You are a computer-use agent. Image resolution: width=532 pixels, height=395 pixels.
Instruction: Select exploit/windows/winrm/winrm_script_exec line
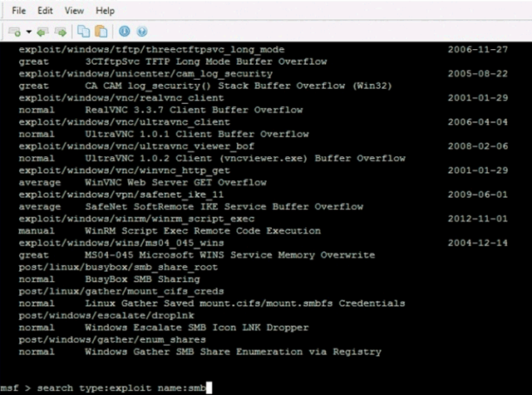point(136,219)
